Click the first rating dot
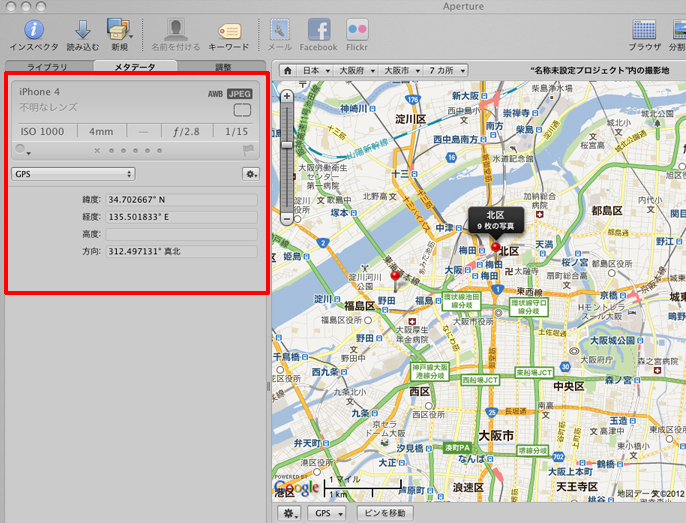Screen dimensions: 686x523 [x=112, y=151]
